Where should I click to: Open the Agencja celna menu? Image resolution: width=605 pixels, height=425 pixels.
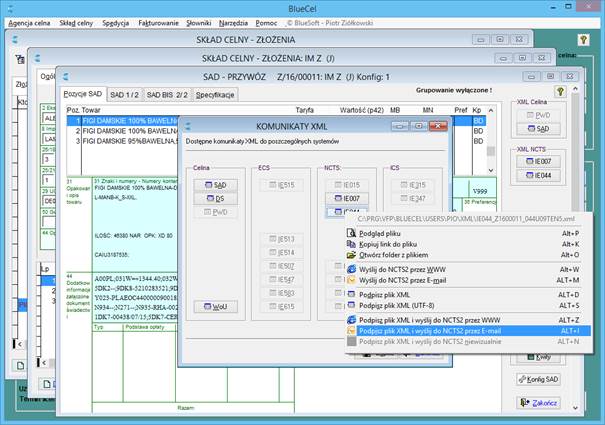pos(29,23)
